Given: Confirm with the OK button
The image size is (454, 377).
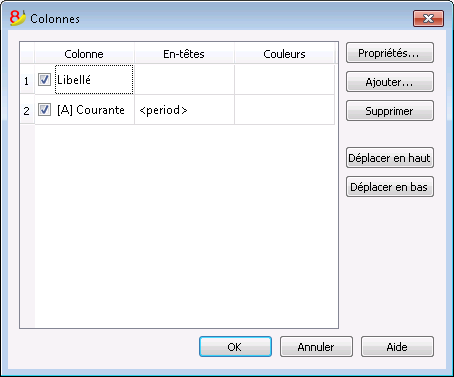Looking at the screenshot, I should (235, 347).
